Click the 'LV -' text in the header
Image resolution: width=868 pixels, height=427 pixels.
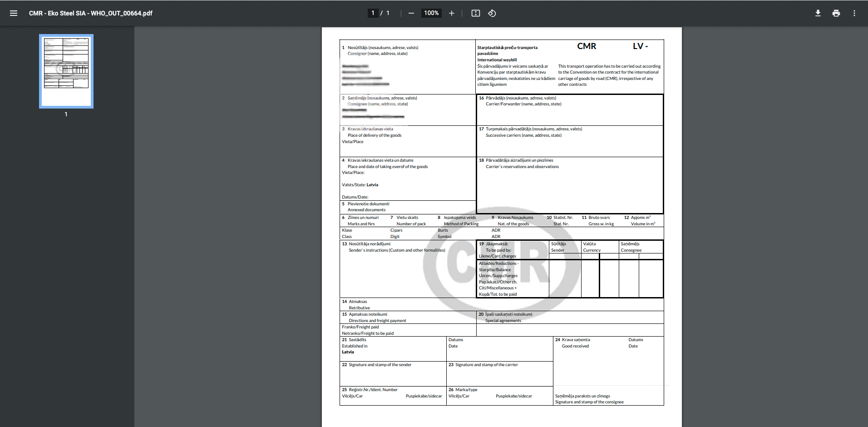coord(640,46)
